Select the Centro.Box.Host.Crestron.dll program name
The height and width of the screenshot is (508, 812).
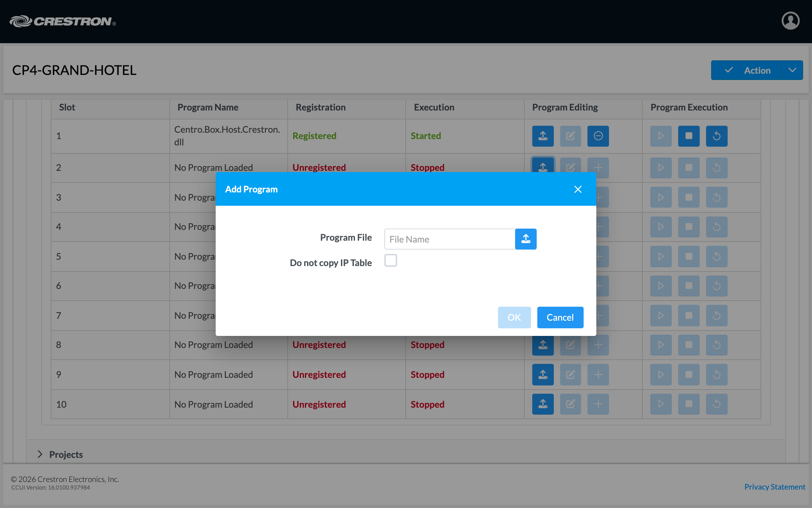click(x=227, y=136)
